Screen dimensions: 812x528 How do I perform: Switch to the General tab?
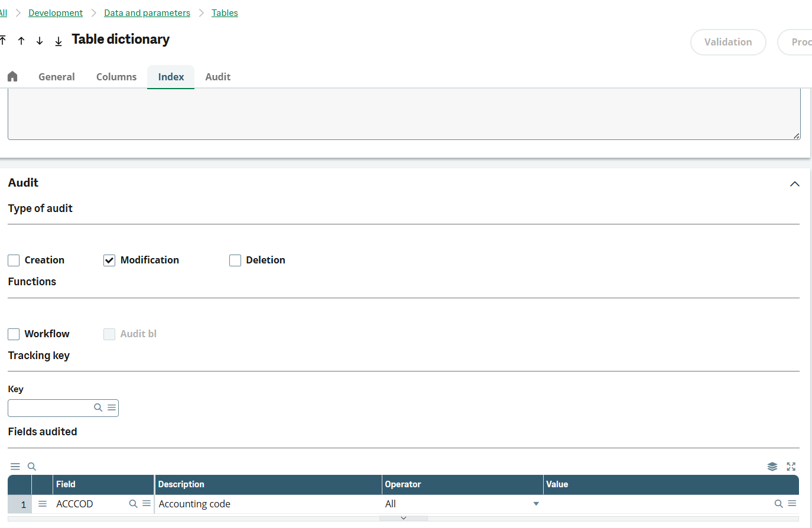click(57, 77)
